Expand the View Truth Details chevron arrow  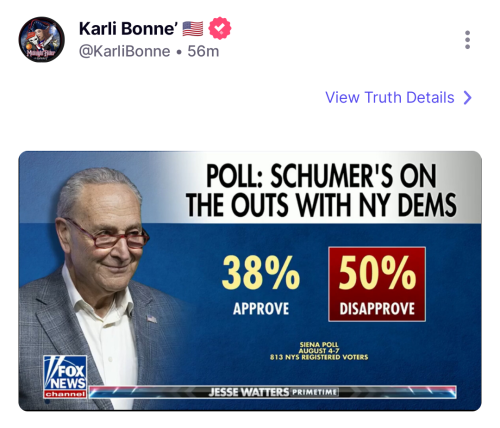468,98
